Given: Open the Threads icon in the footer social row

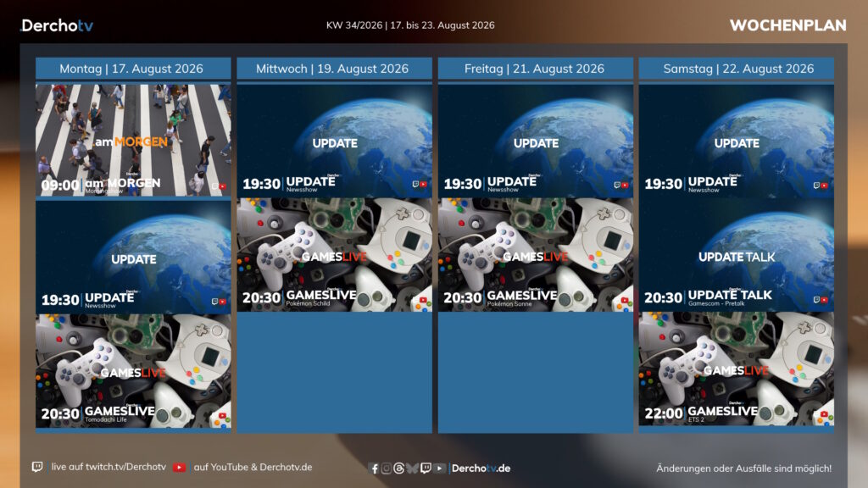Looking at the screenshot, I should pyautogui.click(x=398, y=469).
